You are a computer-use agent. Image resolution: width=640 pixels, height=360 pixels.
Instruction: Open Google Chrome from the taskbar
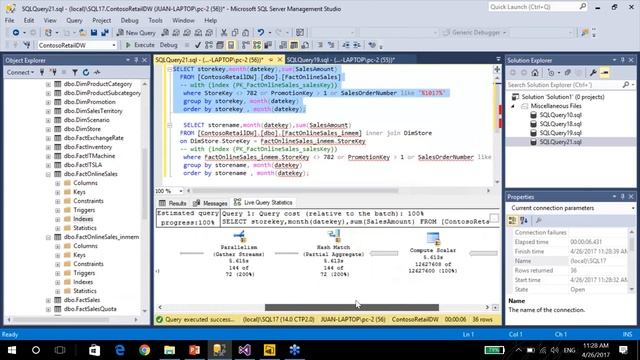144,350
